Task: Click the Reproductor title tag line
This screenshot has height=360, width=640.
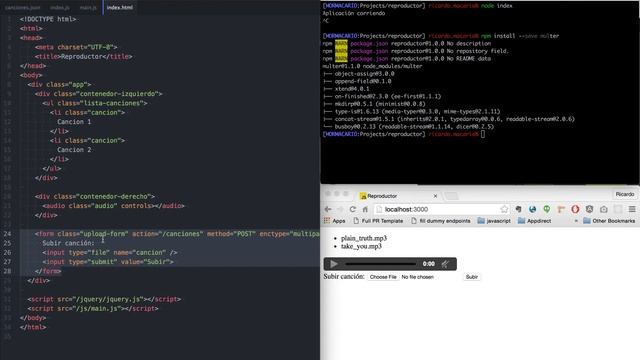Action: click(x=83, y=56)
